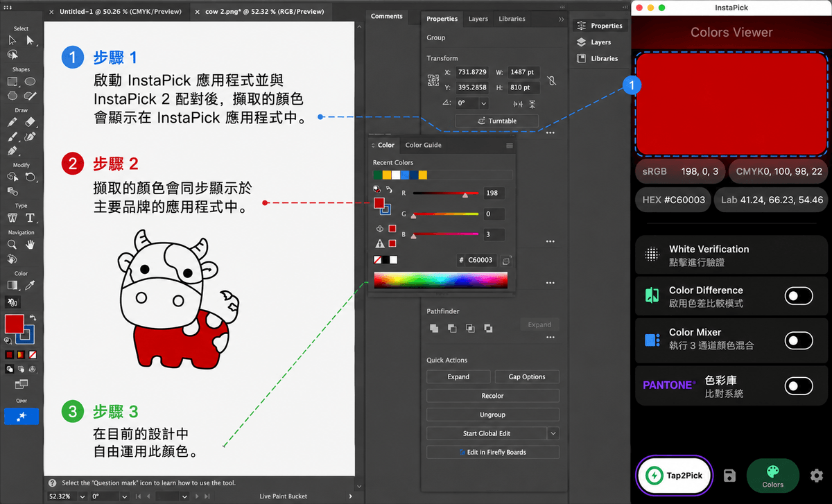The height and width of the screenshot is (504, 832).
Task: Click the Pathfinder Intersect icon
Action: click(470, 328)
